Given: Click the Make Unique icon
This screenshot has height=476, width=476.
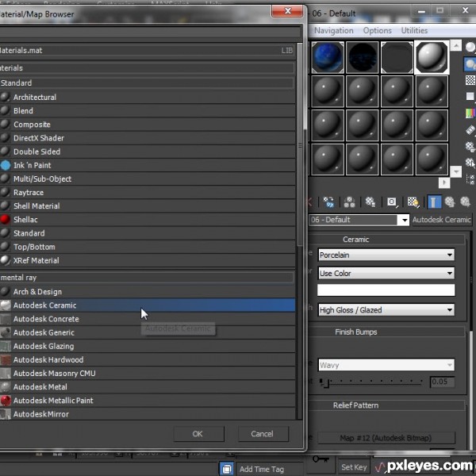Looking at the screenshot, I should pos(349,202).
